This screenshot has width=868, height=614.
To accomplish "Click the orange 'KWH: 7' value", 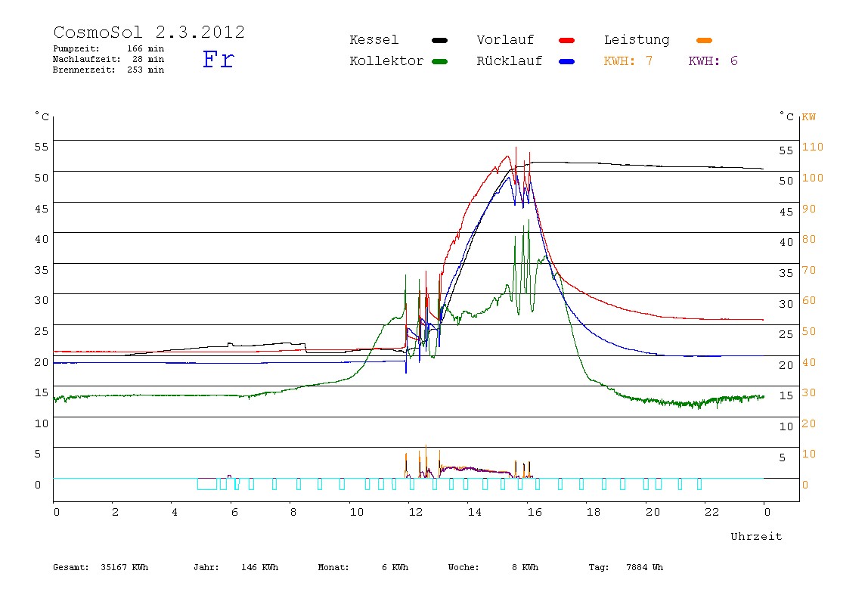I will pos(628,61).
